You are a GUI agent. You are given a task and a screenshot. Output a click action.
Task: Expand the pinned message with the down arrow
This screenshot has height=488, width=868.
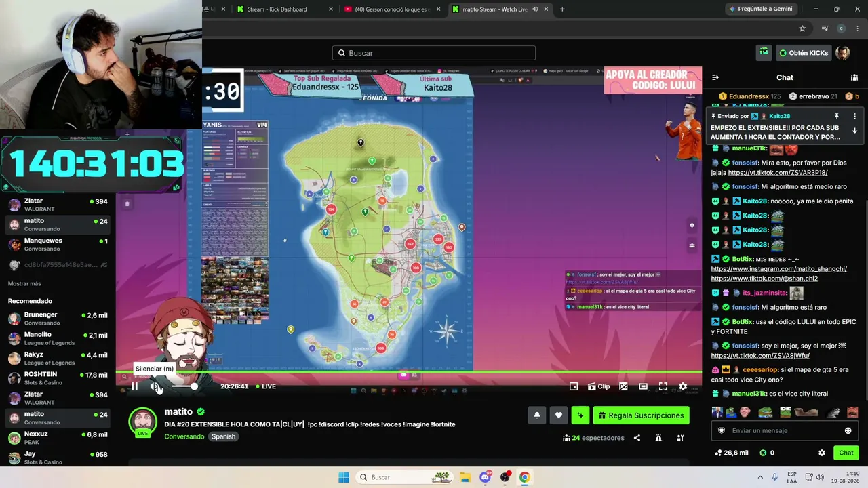[854, 131]
